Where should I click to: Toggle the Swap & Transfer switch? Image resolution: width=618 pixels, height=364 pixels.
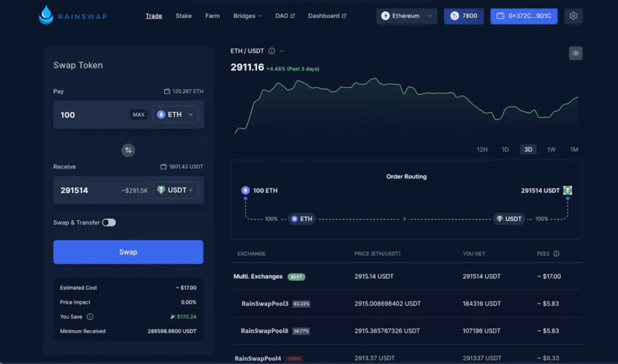click(109, 223)
